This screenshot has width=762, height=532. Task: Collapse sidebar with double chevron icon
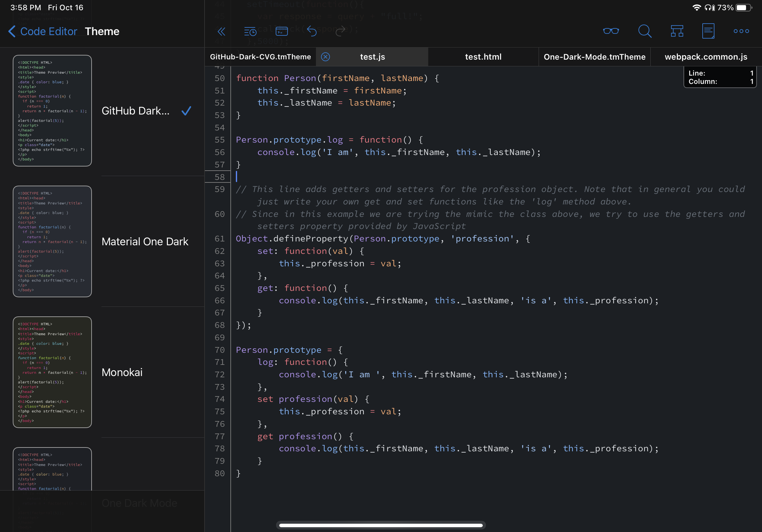click(221, 31)
